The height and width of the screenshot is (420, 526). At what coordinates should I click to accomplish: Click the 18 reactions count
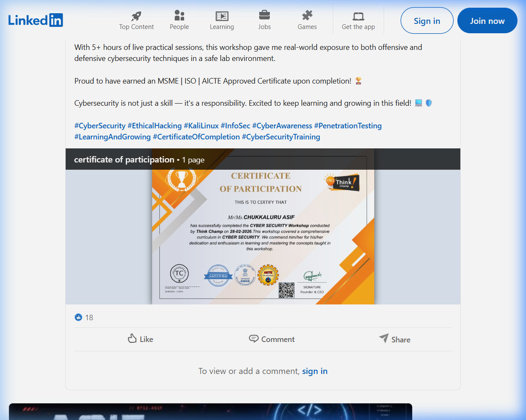tap(89, 318)
